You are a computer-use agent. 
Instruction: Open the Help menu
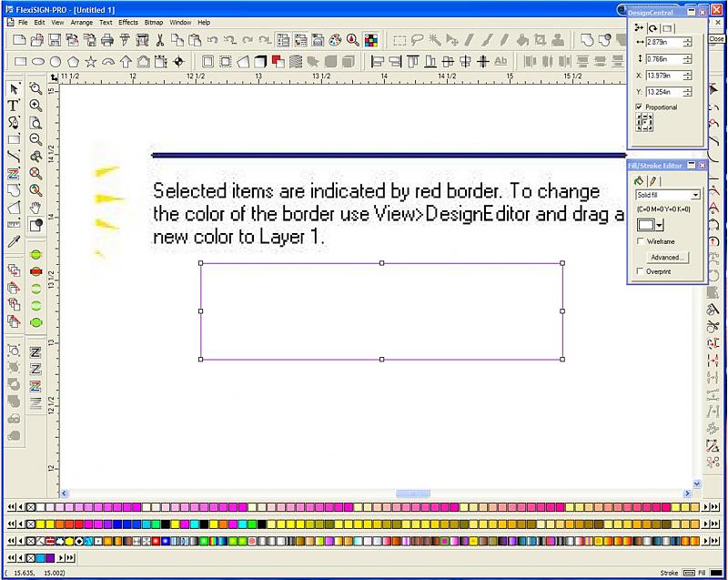pos(204,22)
